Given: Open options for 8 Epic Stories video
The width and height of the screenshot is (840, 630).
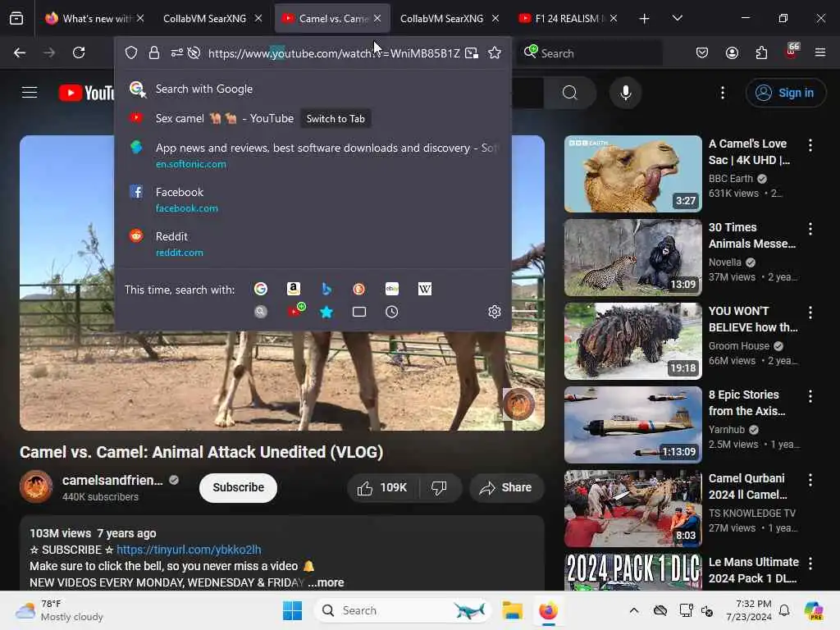Looking at the screenshot, I should (810, 396).
